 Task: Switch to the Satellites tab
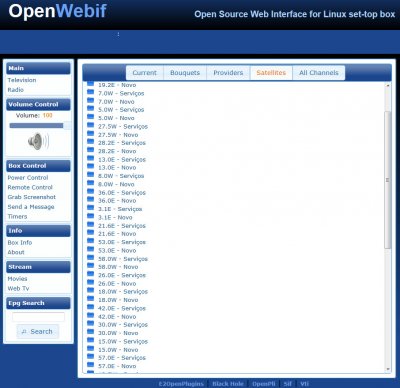(x=271, y=73)
